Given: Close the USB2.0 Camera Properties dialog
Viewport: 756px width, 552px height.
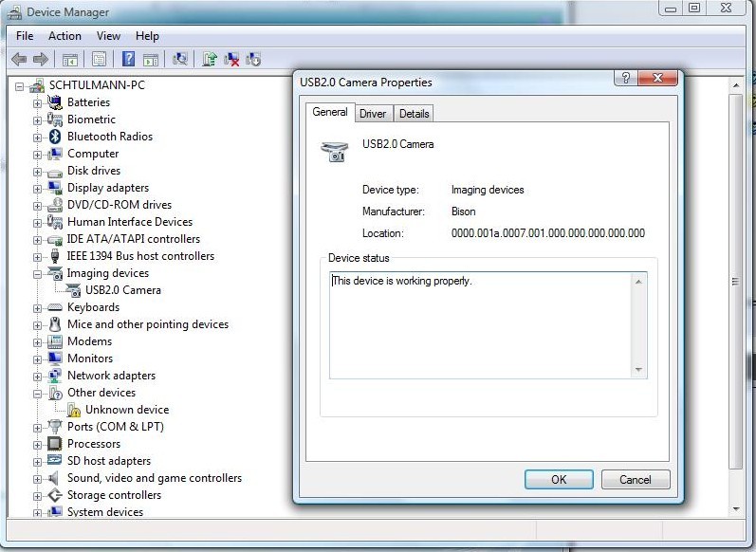Looking at the screenshot, I should coord(657,78).
